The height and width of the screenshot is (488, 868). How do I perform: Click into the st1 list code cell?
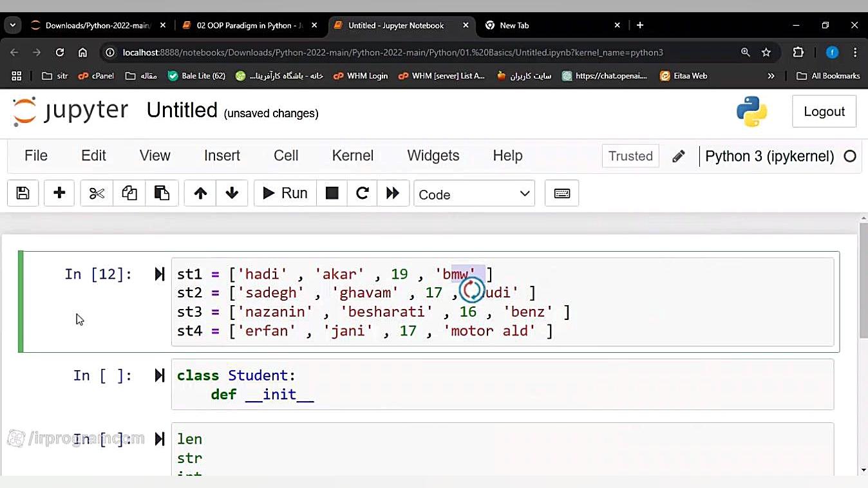tap(502, 302)
